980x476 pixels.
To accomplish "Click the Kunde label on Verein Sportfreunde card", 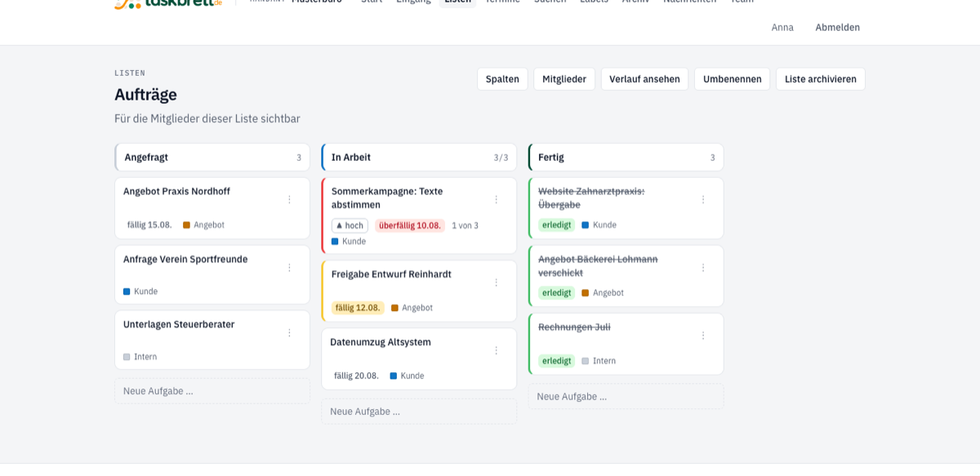I will point(140,291).
